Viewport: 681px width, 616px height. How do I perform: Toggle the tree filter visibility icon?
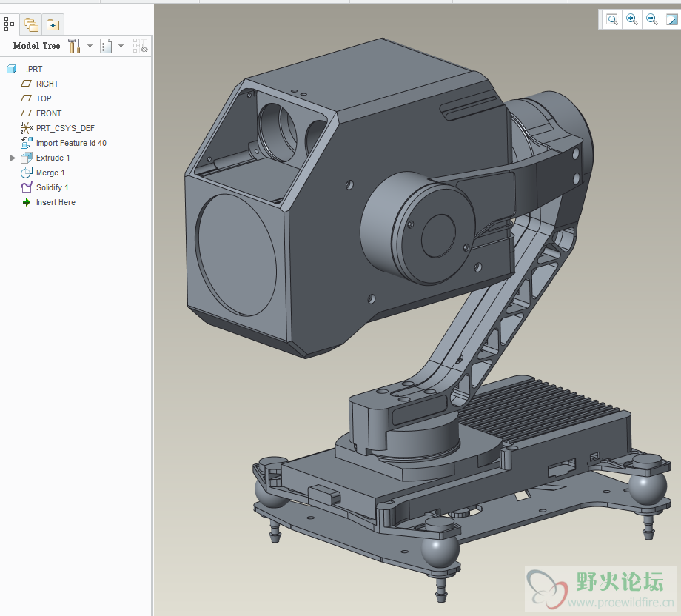coord(140,47)
